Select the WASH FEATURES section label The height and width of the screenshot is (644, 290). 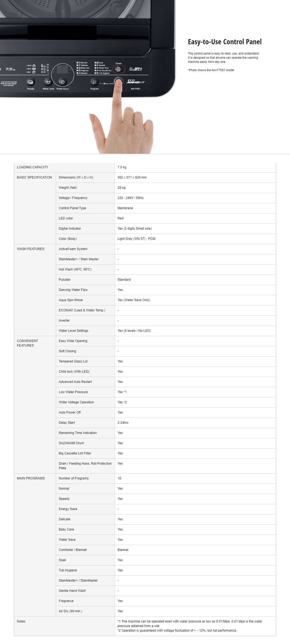click(x=31, y=249)
